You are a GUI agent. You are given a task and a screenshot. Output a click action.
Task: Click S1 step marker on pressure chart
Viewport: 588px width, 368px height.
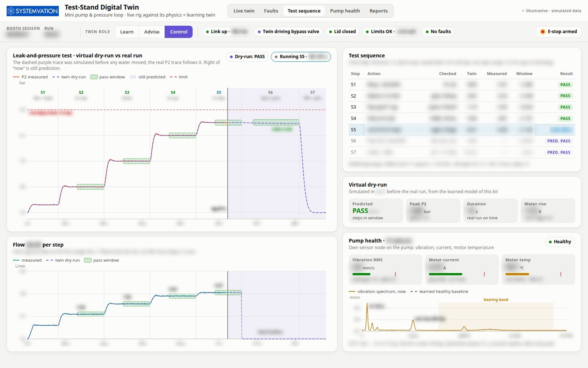(x=43, y=92)
